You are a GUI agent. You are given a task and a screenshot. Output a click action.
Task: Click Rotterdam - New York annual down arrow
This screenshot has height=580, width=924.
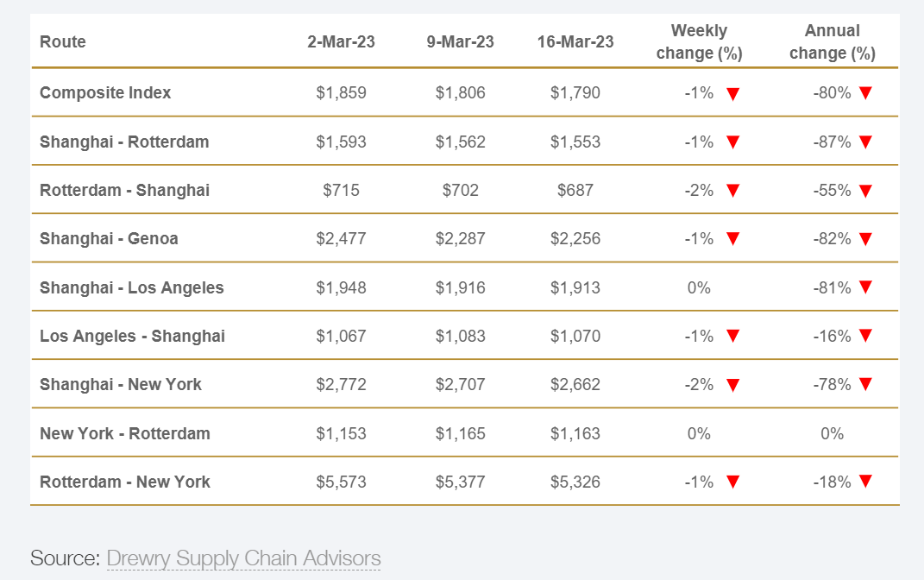click(865, 482)
